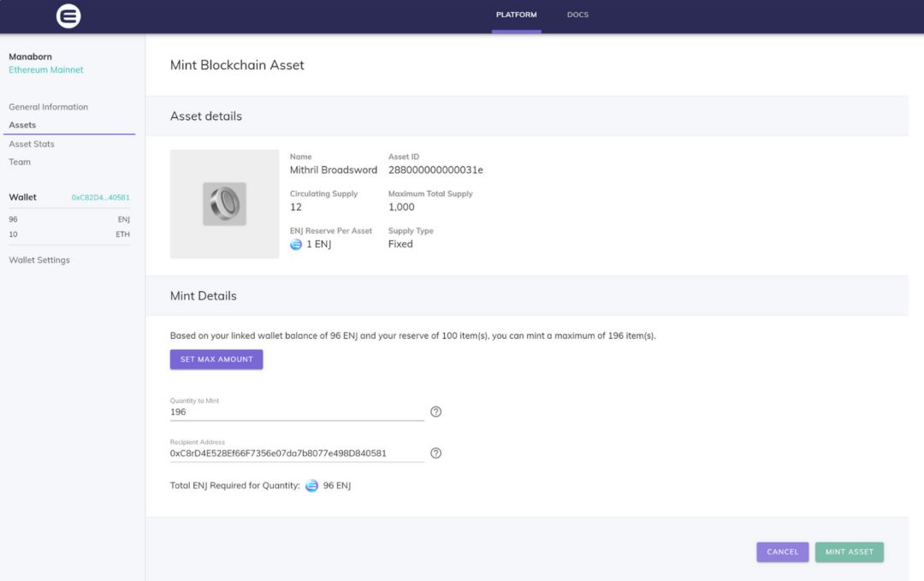Click the Cancel button
This screenshot has width=924, height=581.
(782, 552)
